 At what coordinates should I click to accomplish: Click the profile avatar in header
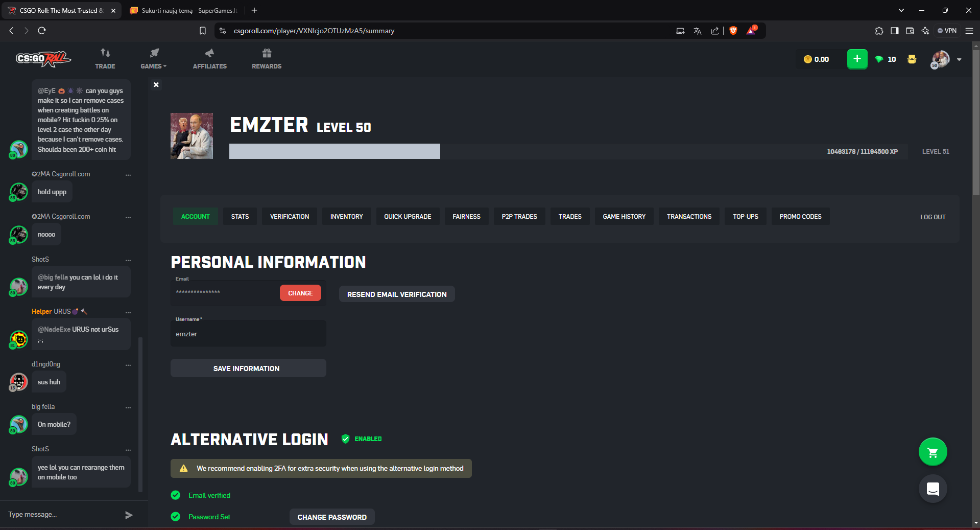pos(940,59)
